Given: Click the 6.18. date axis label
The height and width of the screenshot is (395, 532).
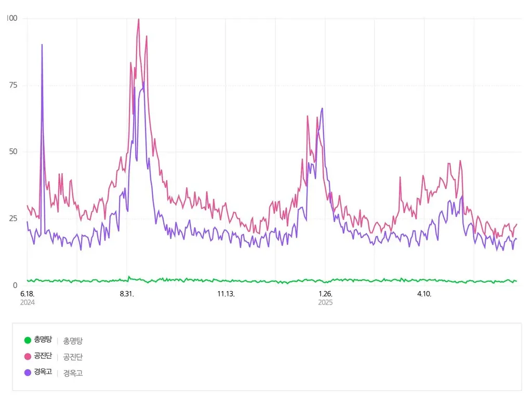Looking at the screenshot, I should click(x=27, y=294).
